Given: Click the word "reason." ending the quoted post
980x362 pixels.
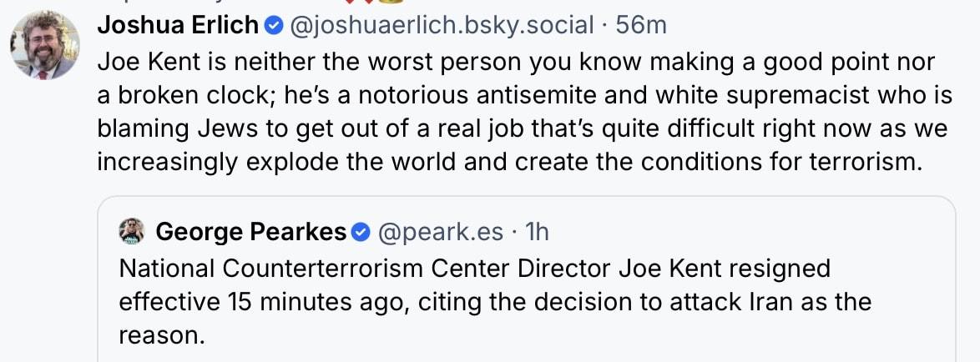Looking at the screenshot, I should (161, 334).
